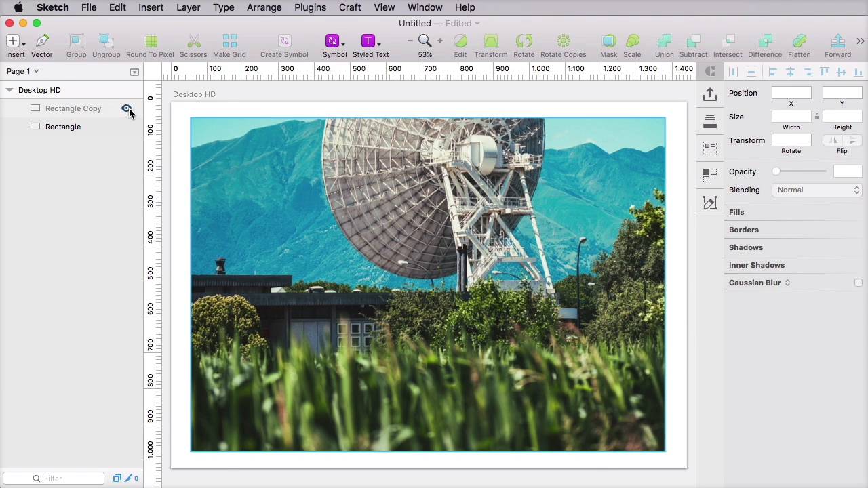Open the Craft stock layers icon
The image size is (868, 488).
point(710,121)
